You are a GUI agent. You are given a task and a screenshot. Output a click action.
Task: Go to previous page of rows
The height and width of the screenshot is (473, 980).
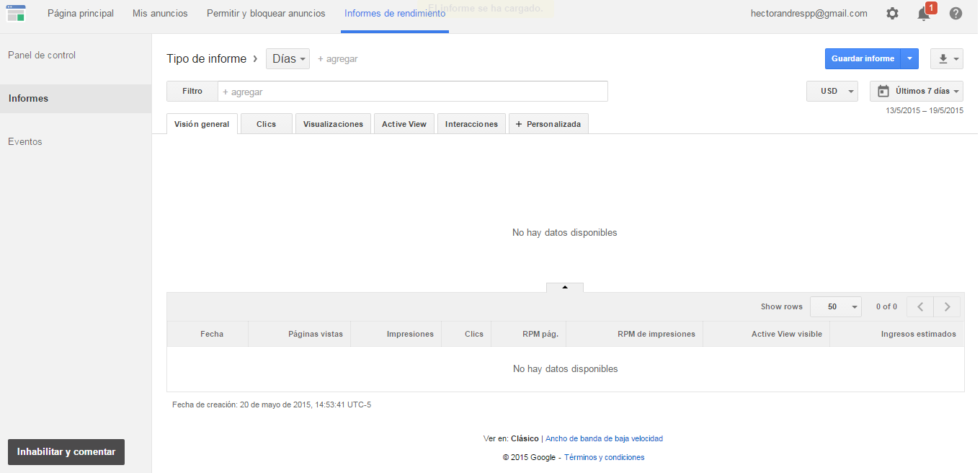tap(920, 306)
